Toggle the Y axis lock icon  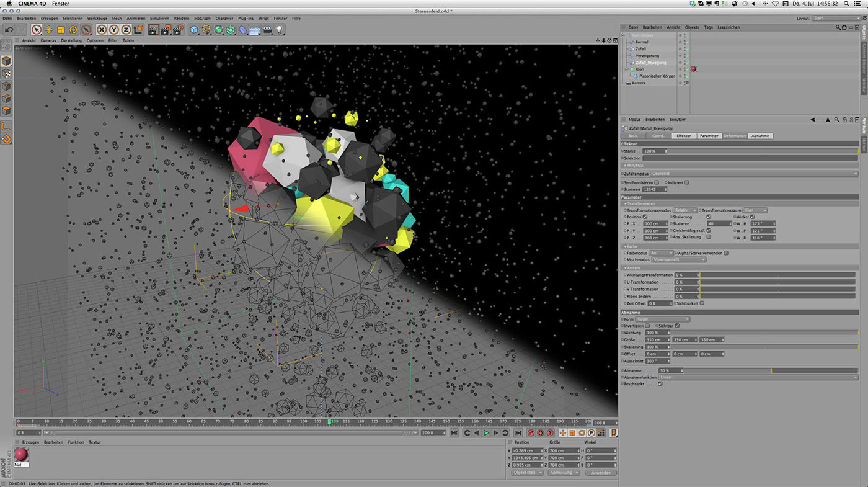point(114,29)
